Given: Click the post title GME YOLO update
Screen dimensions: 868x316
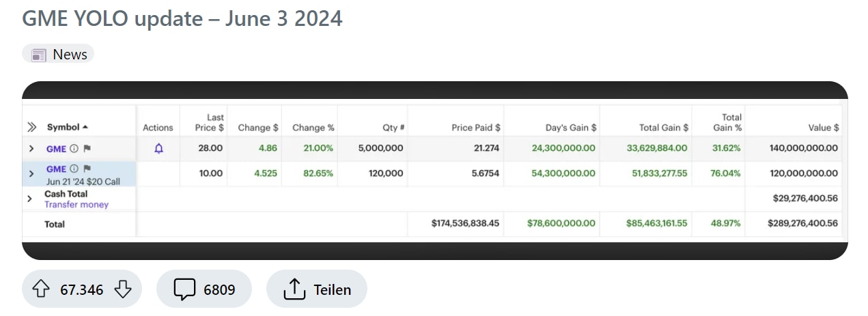Looking at the screenshot, I should tap(182, 18).
